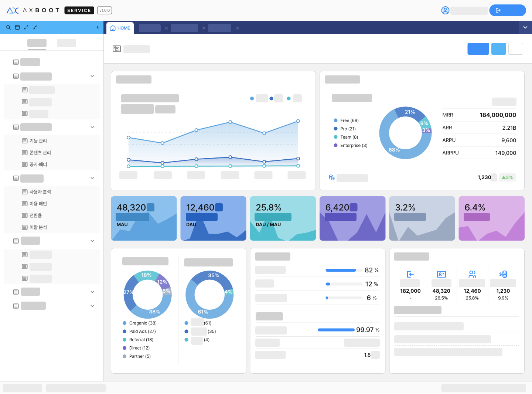Toggle the Team (8) legend entry
The height and width of the screenshot is (394, 532).
pyautogui.click(x=346, y=137)
